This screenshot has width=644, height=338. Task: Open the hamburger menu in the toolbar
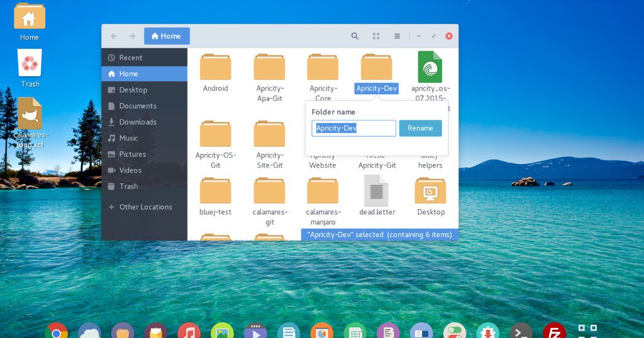397,36
